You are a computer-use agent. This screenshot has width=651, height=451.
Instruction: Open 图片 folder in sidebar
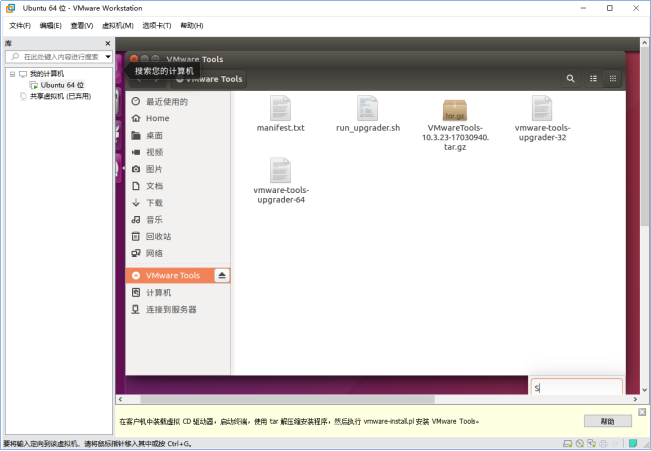coord(178,169)
